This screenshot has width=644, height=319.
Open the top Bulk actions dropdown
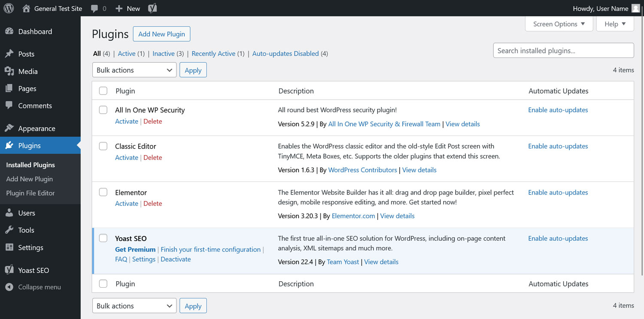tap(134, 70)
